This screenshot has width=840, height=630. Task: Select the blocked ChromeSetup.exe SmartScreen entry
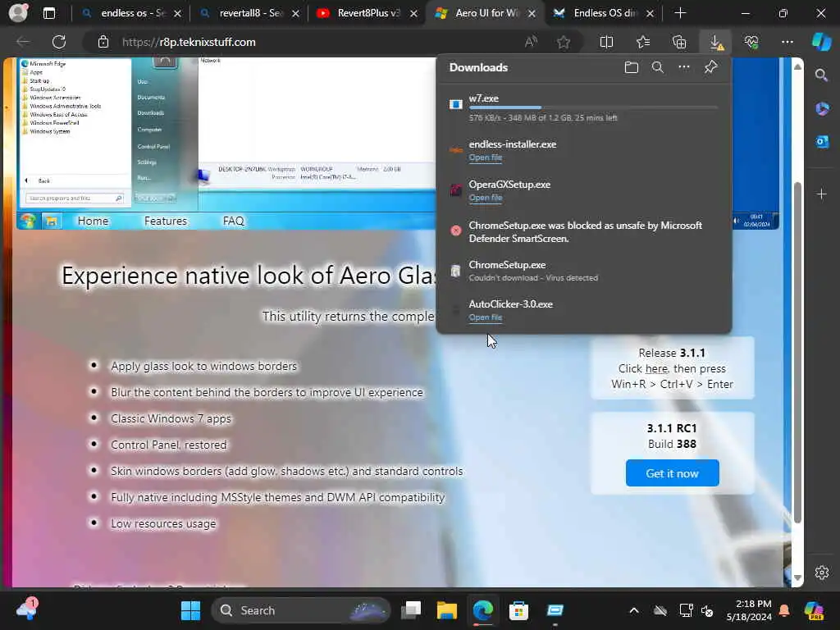pos(584,231)
